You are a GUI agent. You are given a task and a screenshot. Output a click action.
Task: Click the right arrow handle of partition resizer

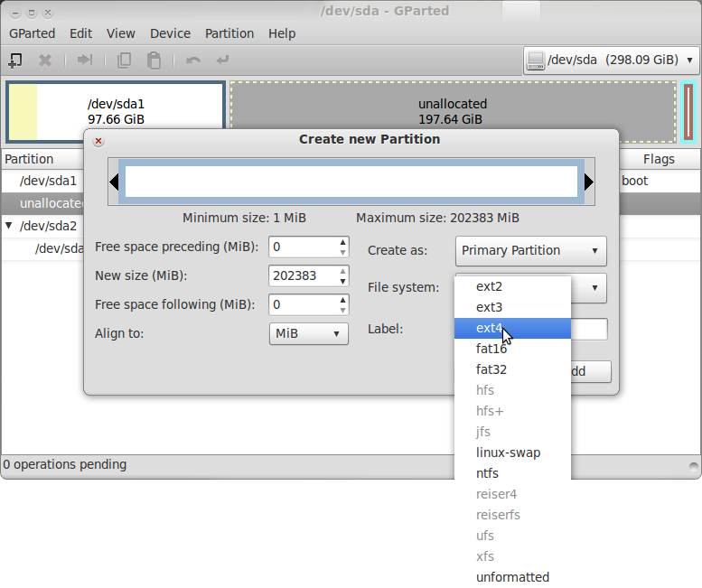tap(589, 182)
